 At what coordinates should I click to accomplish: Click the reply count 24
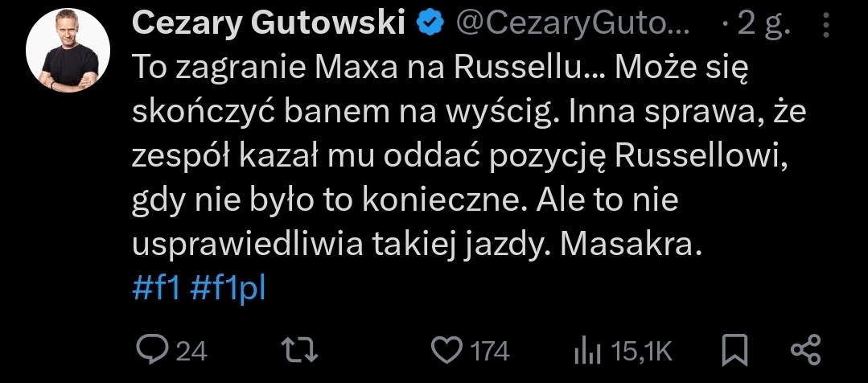pyautogui.click(x=191, y=351)
